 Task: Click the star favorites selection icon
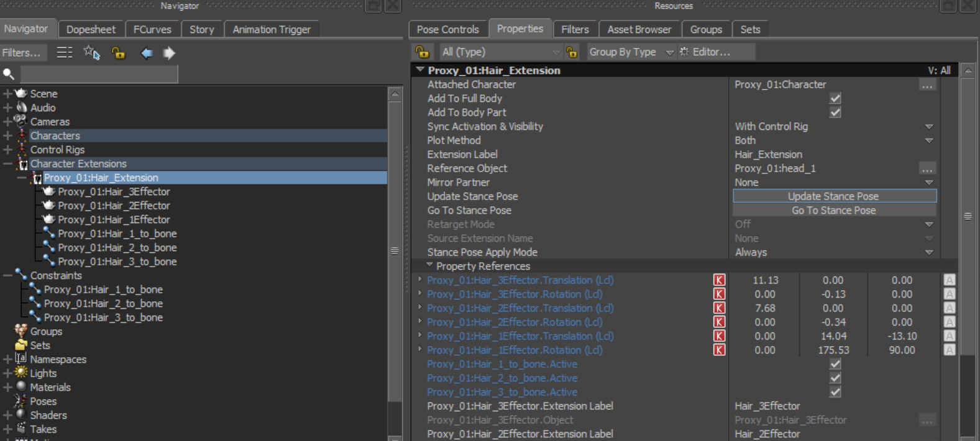click(91, 53)
